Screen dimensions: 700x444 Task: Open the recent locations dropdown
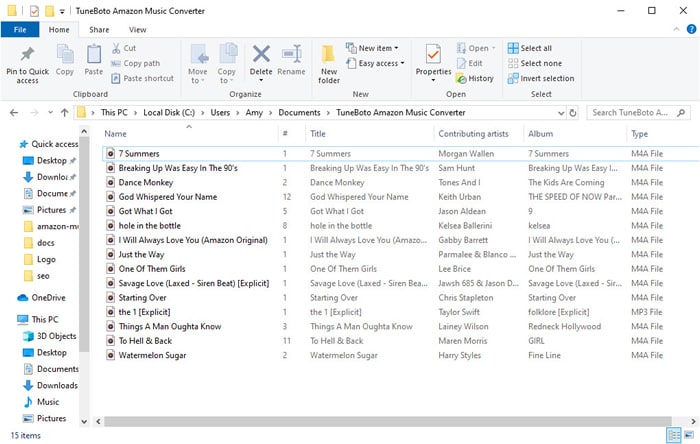[x=50, y=112]
